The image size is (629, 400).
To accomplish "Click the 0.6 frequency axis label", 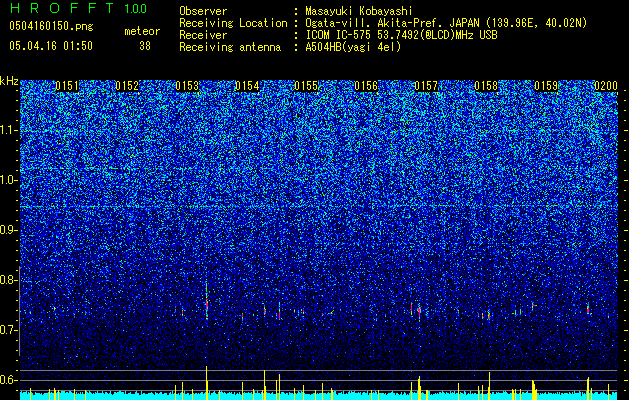I will 9,380.
